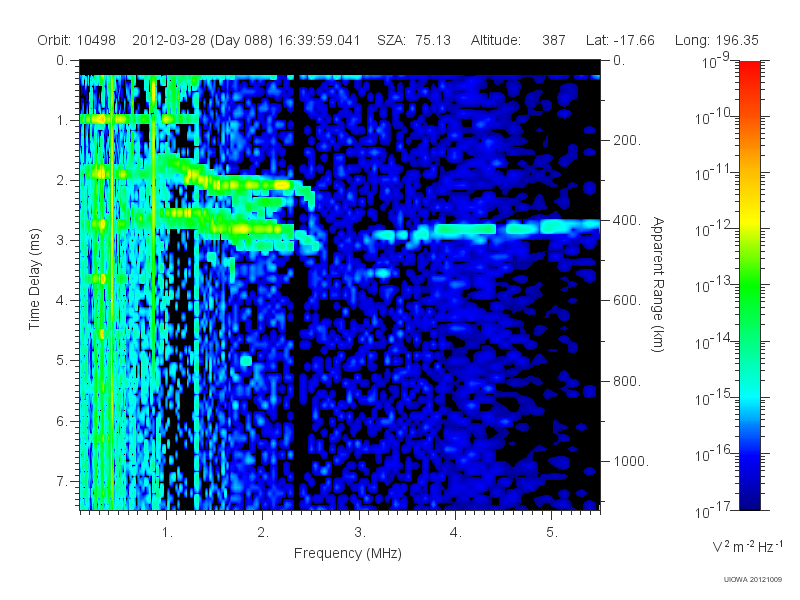
Task: Click the 'Orbit: 10498' header text
Action: 77,40
